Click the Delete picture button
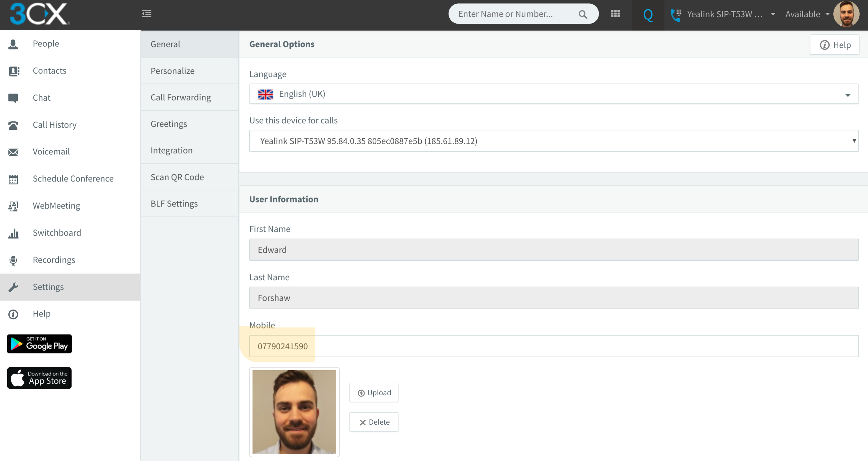868x461 pixels. (374, 422)
